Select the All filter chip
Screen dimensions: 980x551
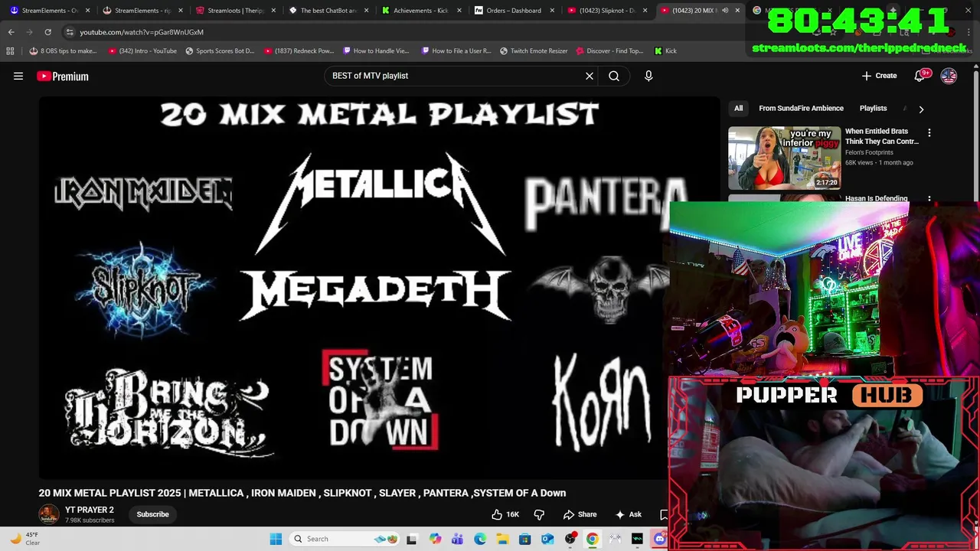coord(739,109)
